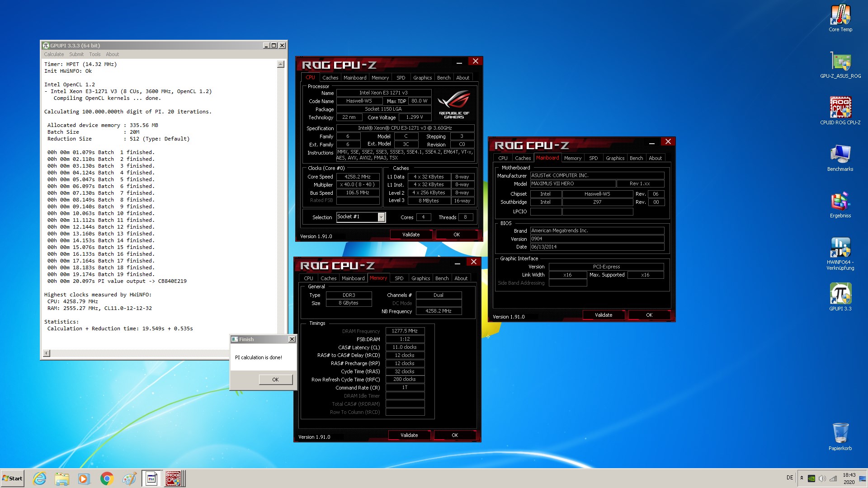This screenshot has height=488, width=868.
Task: Click Validate in Memory window
Action: (409, 435)
